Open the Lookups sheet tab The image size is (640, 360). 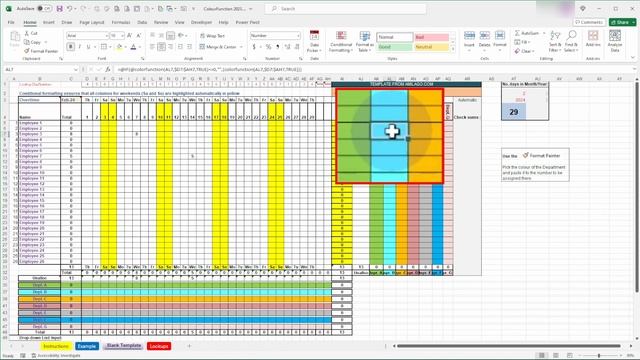[x=159, y=346]
